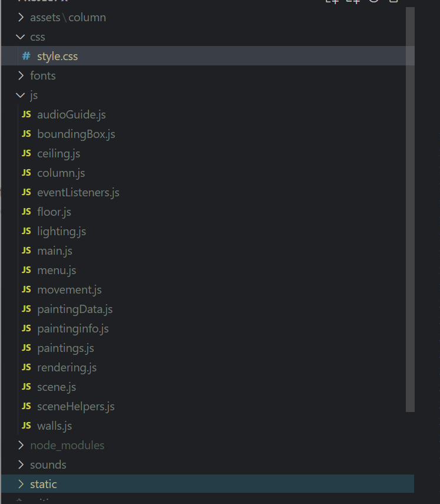The image size is (440, 504).
Task: Expand the selected static folder
Action: point(21,483)
